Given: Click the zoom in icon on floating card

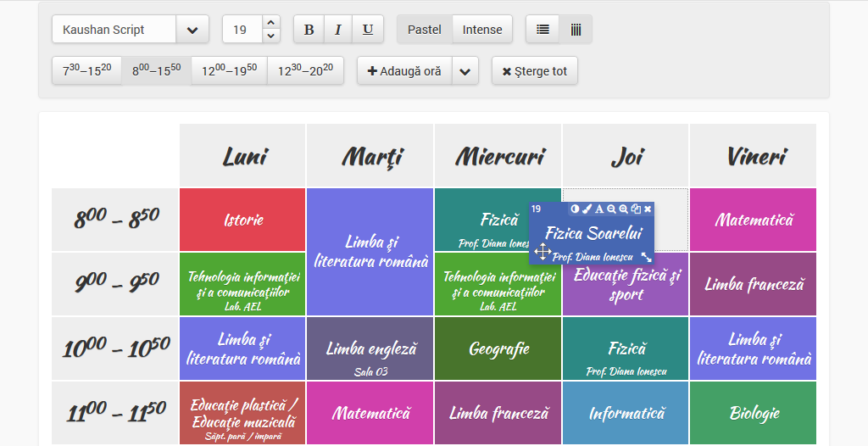Looking at the screenshot, I should click(x=624, y=209).
